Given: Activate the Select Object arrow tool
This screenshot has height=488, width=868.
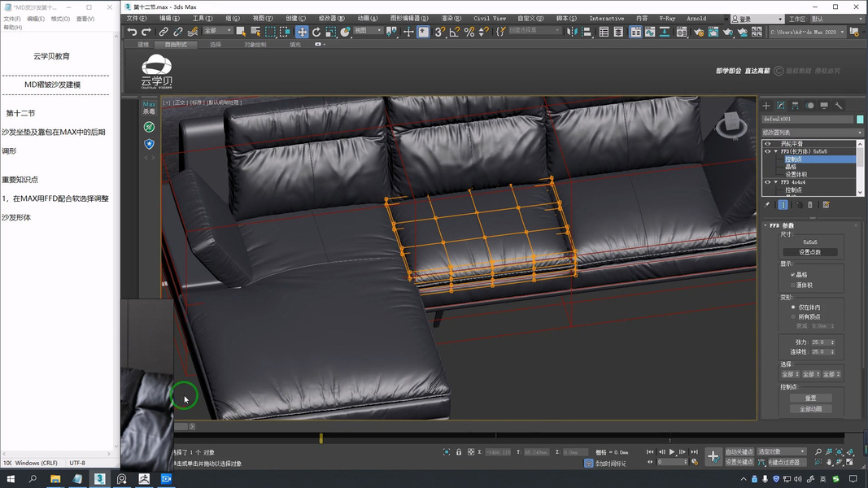Looking at the screenshot, I should coord(241,32).
